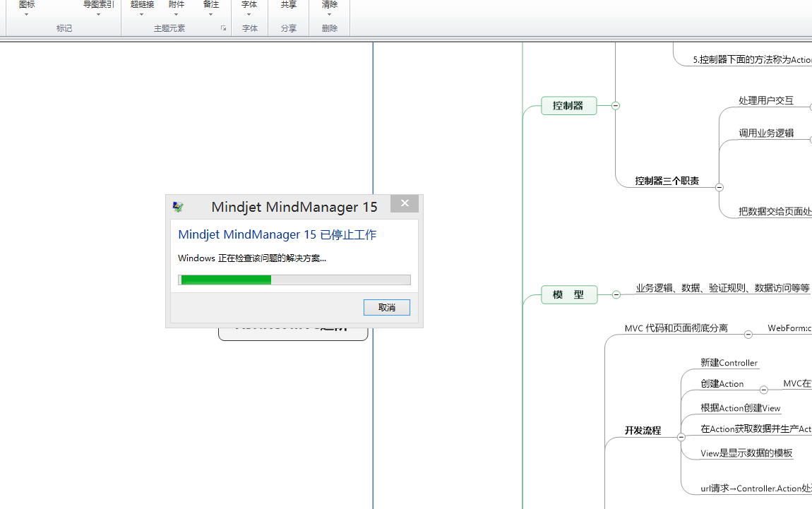Select the MVC 代码和页面彻底分离 subtopic
Viewport: 812px width, 509px height.
(676, 328)
